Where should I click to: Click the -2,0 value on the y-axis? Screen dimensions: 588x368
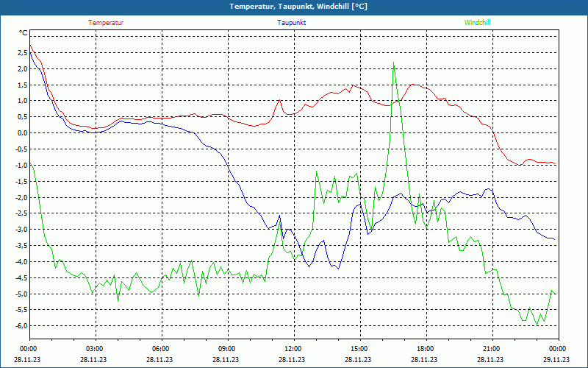pos(21,197)
